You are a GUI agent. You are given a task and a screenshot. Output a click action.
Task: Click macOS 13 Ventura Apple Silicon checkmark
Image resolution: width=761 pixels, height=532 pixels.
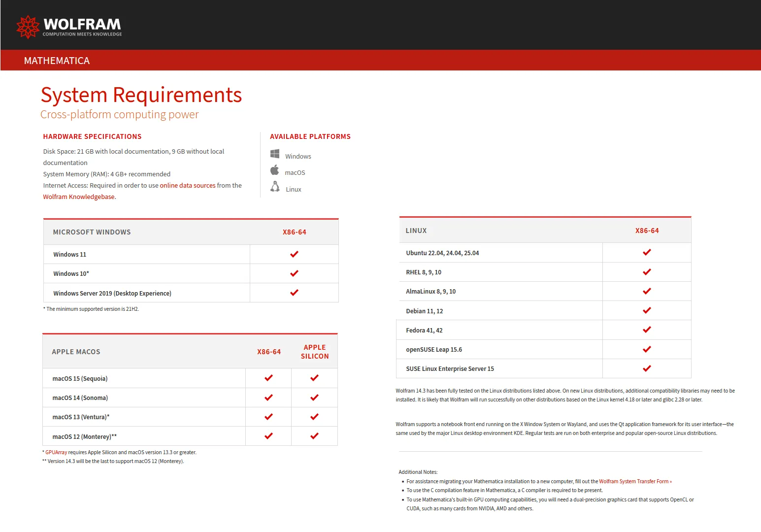click(x=314, y=417)
